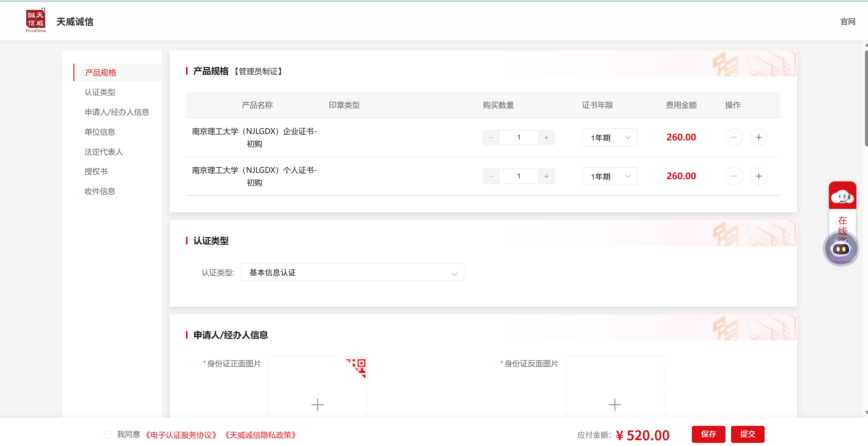Check the 我同意 agreement checkbox
The image size is (868, 446).
[108, 434]
